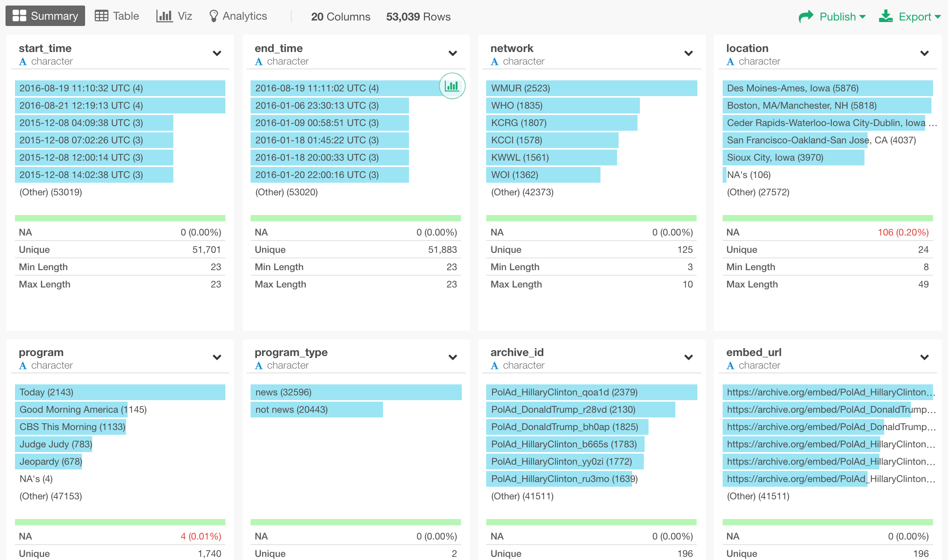Expand the start_time column menu chevron
Image resolution: width=948 pixels, height=560 pixels.
click(x=217, y=53)
